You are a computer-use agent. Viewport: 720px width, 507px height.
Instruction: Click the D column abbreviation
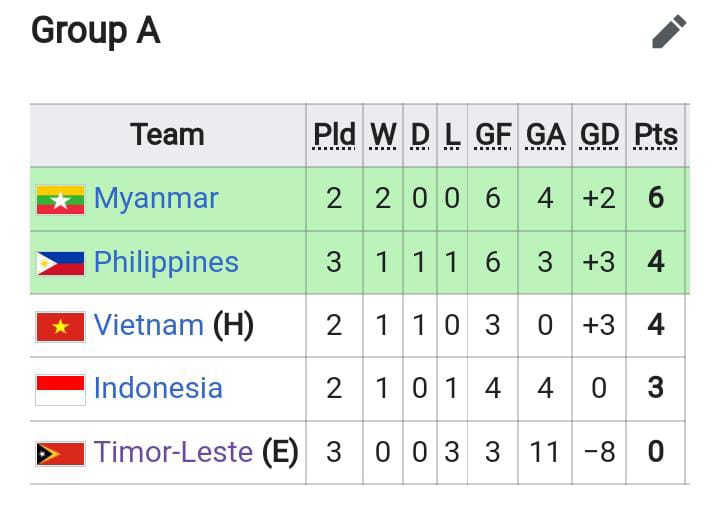point(420,135)
